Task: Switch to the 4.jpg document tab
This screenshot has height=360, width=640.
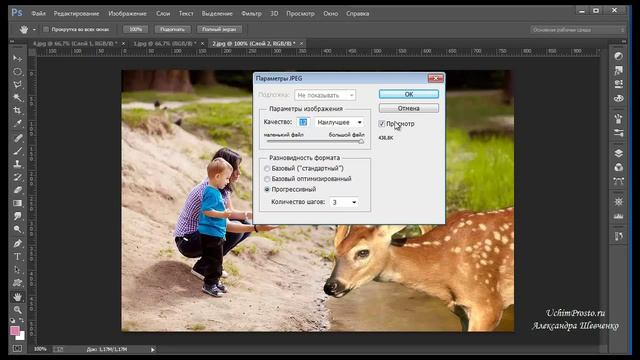Action: pyautogui.click(x=75, y=43)
